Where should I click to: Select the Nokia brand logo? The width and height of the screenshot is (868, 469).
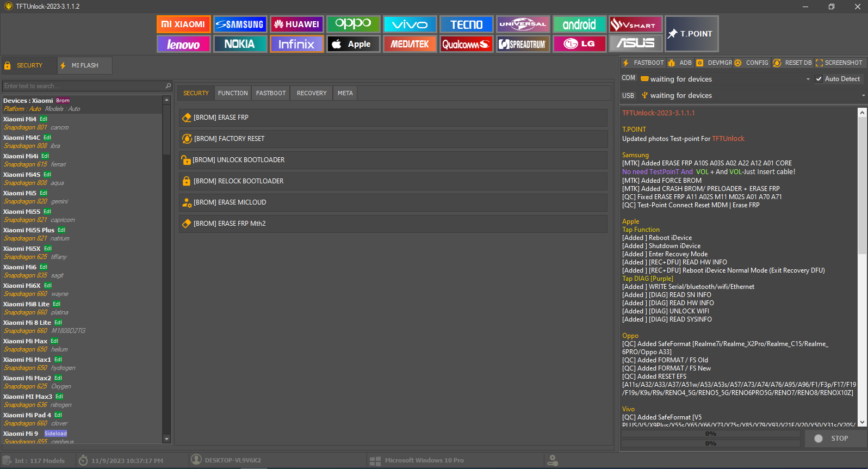tap(240, 44)
